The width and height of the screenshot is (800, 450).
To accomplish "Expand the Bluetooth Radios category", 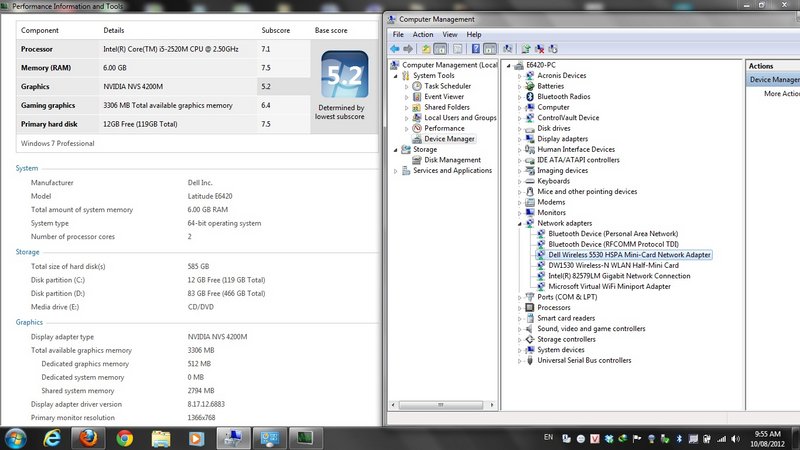I will tap(518, 97).
